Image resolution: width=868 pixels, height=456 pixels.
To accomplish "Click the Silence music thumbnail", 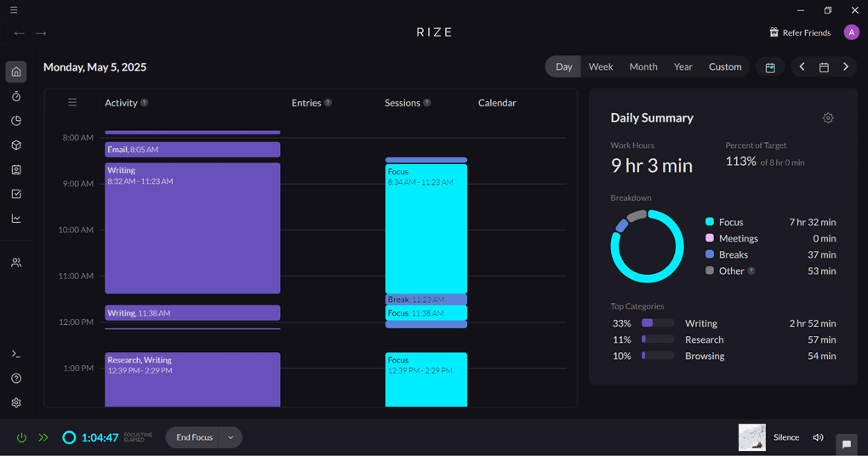I will [752, 438].
